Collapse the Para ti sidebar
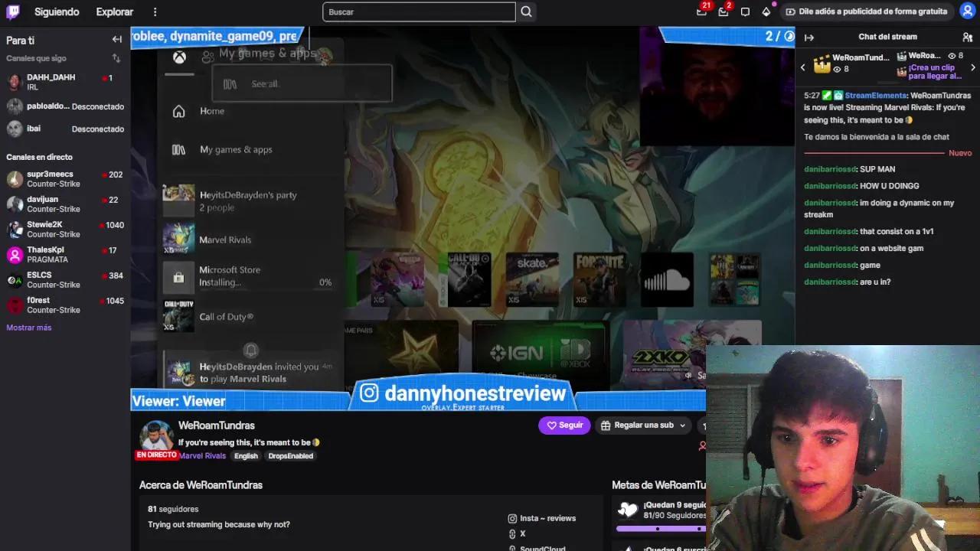The height and width of the screenshot is (551, 980). pos(117,40)
